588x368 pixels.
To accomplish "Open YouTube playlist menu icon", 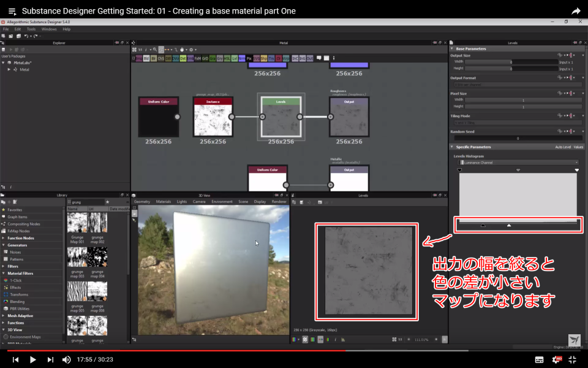I will point(12,11).
